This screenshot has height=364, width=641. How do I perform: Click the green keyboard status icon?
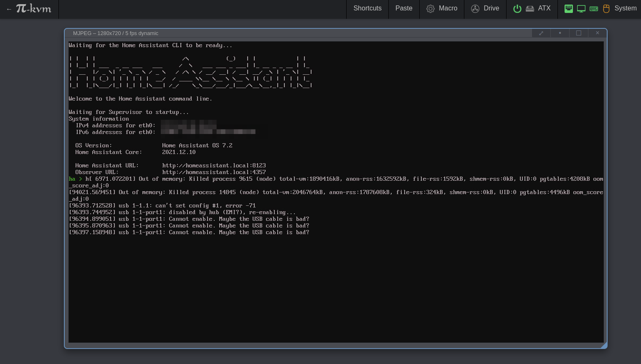tap(594, 8)
